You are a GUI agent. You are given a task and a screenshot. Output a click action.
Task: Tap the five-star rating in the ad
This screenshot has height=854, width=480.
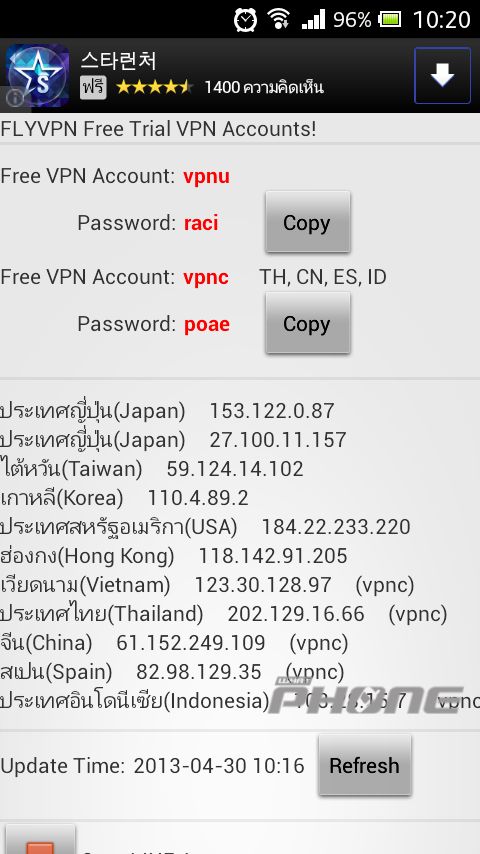154,87
